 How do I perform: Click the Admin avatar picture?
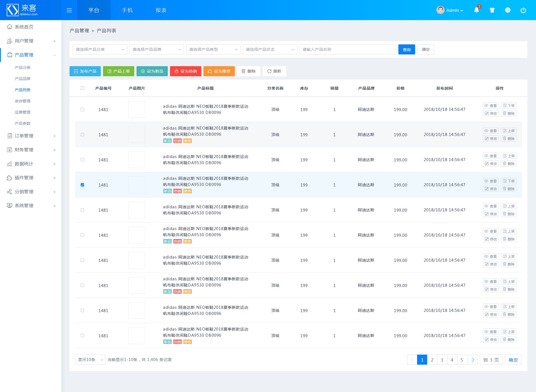[440, 10]
